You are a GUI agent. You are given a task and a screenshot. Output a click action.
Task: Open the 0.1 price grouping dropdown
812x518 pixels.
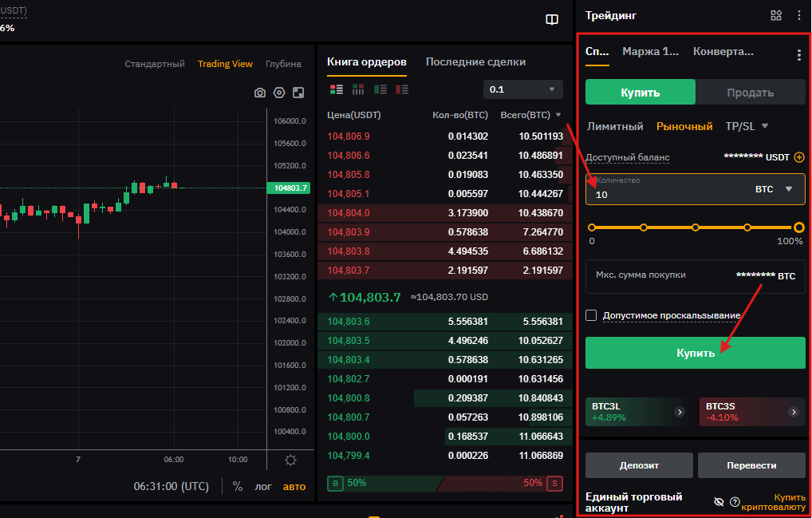522,89
